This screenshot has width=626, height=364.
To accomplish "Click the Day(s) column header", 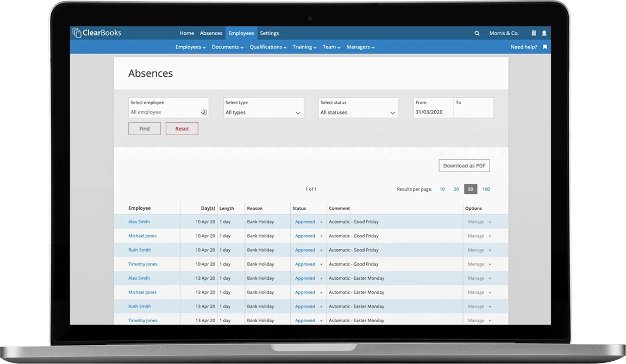I will (x=208, y=208).
